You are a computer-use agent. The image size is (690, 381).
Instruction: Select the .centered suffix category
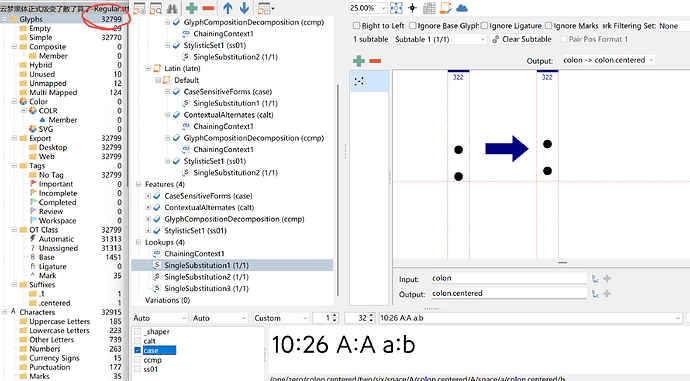(55, 303)
